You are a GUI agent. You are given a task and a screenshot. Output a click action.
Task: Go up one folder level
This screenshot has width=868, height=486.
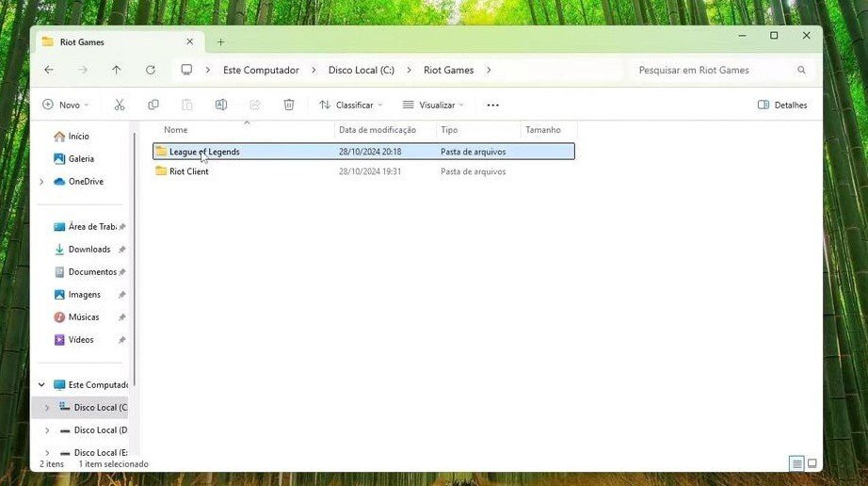(116, 70)
